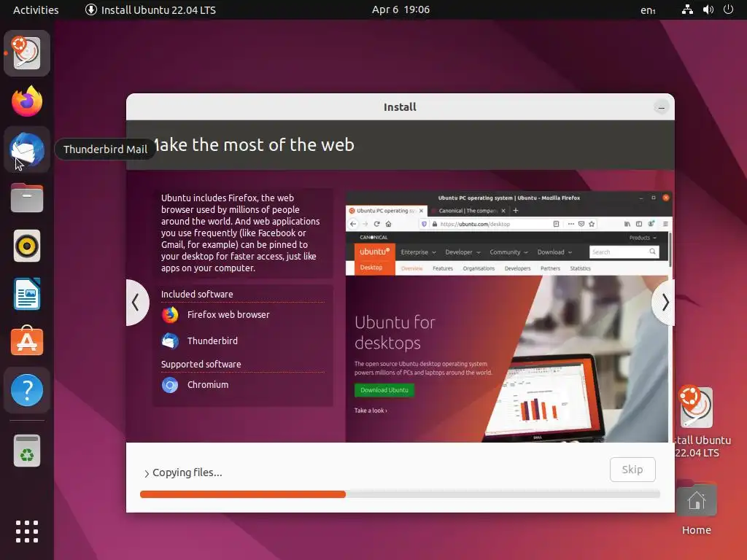Click the power icon in top bar
747x560 pixels.
click(728, 9)
